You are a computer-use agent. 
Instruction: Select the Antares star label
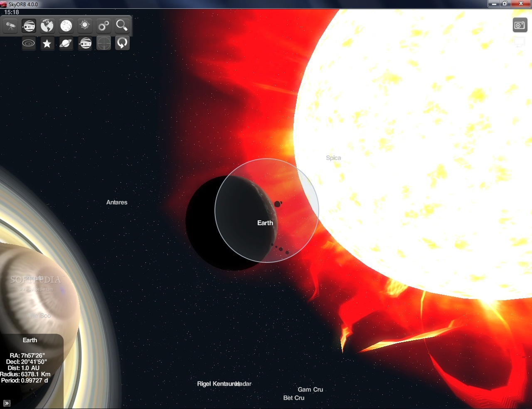117,202
